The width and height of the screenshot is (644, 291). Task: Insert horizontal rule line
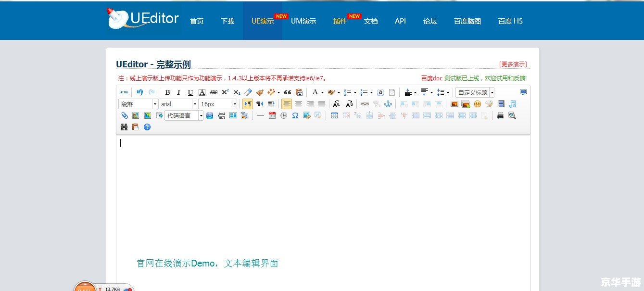[261, 115]
